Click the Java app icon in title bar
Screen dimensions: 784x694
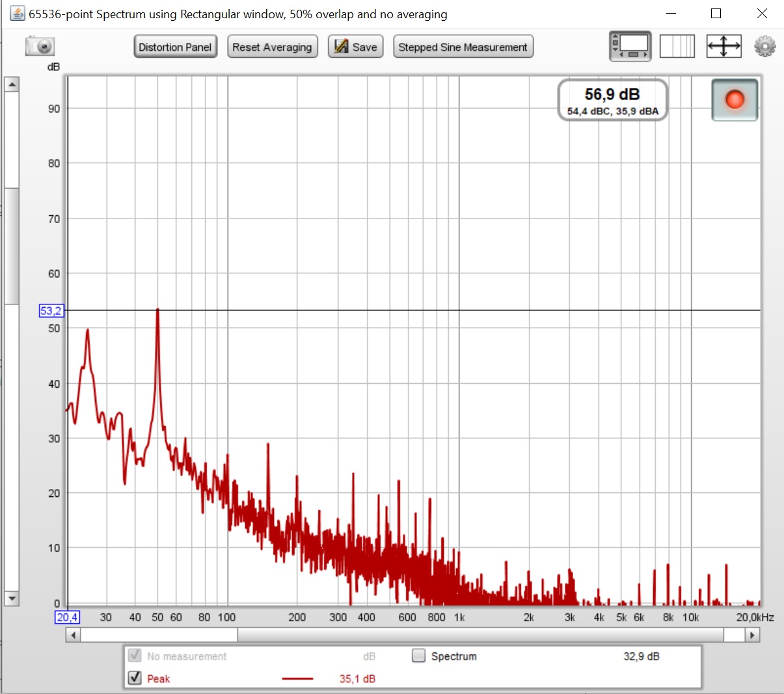[x=17, y=14]
